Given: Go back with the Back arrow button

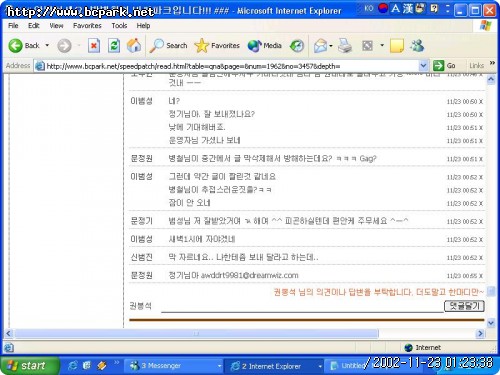Looking at the screenshot, I should pos(23,46).
